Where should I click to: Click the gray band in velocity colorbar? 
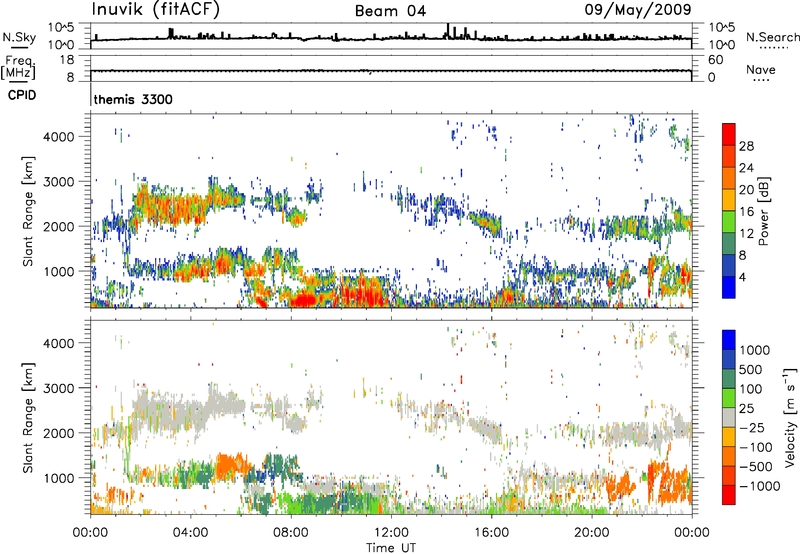pos(729,418)
